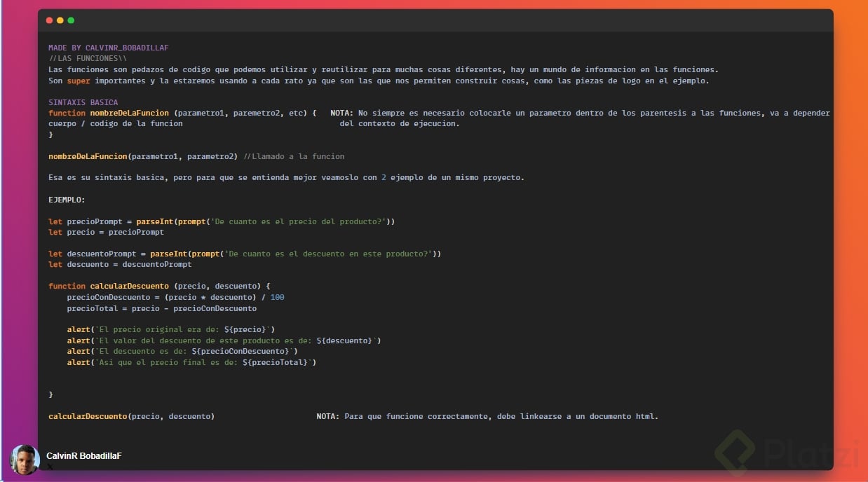Click the 'let precioPrompt = parseInt' line
Screen dimensions: 868x482
point(222,221)
